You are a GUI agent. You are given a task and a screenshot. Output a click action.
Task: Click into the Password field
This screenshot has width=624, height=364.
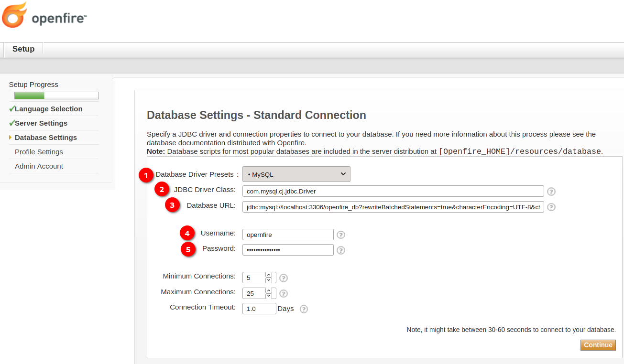(x=288, y=250)
